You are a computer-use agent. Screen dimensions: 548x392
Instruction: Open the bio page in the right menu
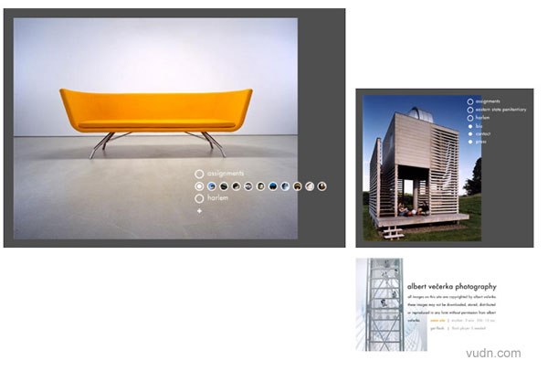tap(479, 126)
